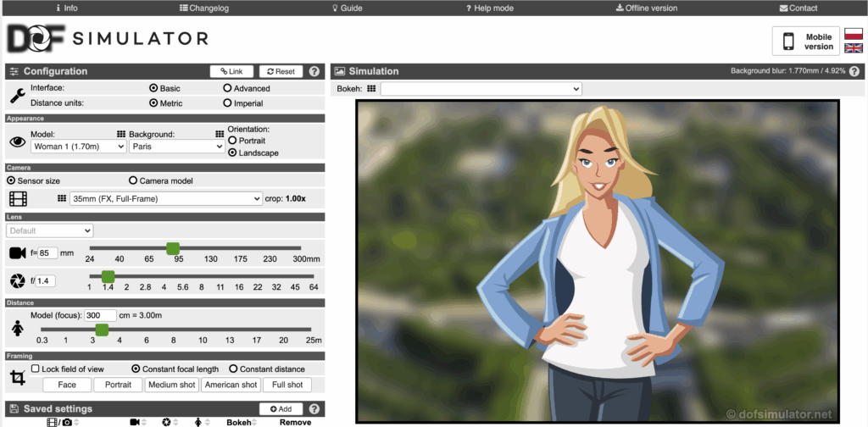Click the focal length input field

(47, 253)
